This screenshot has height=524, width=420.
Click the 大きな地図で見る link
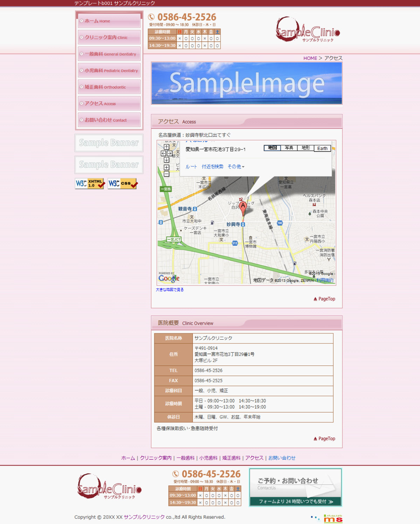click(170, 290)
